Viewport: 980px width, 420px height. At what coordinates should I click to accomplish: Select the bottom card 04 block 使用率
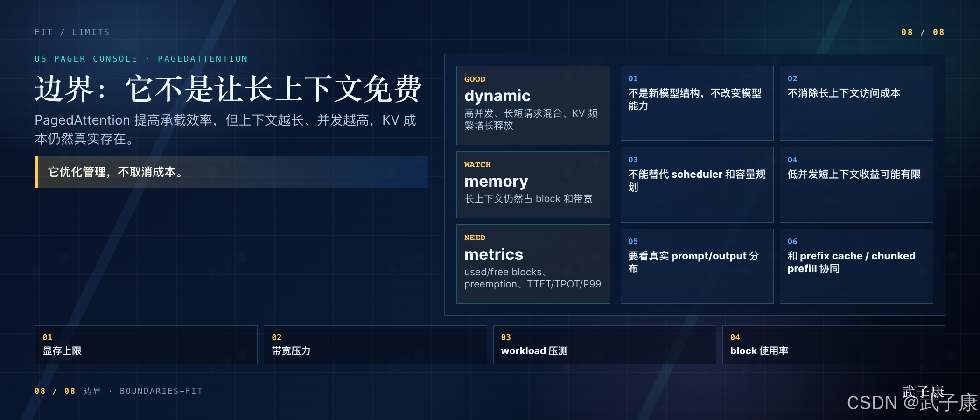point(833,344)
